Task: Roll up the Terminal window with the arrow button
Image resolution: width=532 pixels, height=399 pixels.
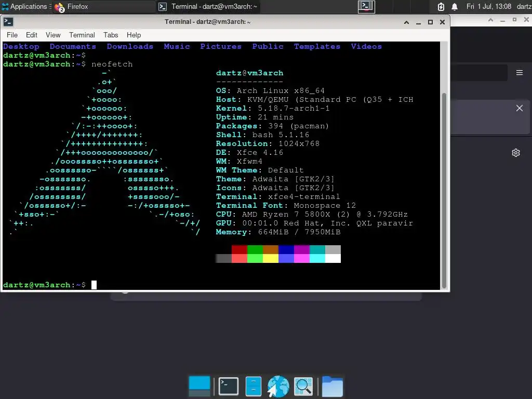Action: 406,22
